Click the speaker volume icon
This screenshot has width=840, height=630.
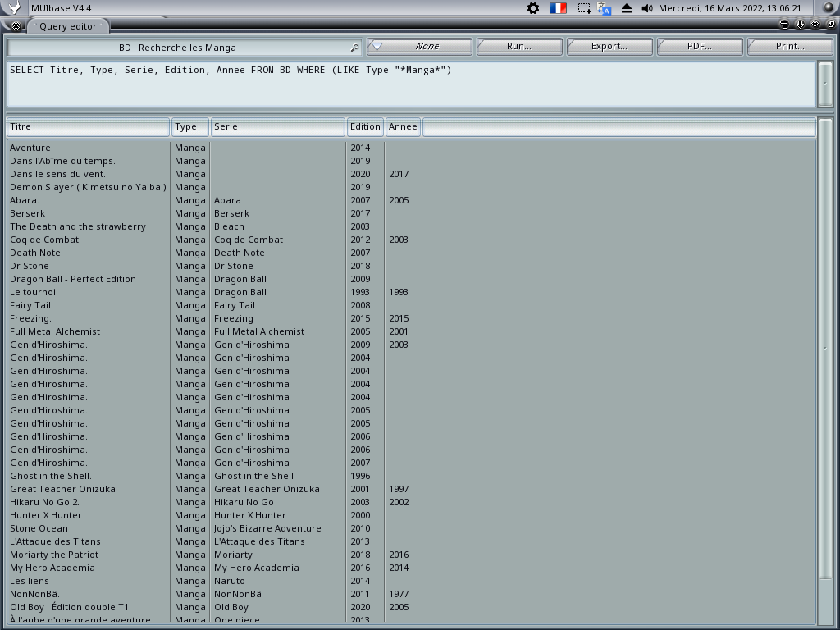(647, 8)
